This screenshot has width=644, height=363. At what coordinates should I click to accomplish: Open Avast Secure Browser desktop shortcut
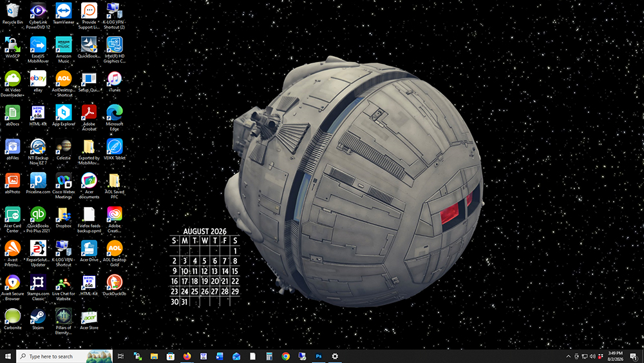click(x=12, y=288)
